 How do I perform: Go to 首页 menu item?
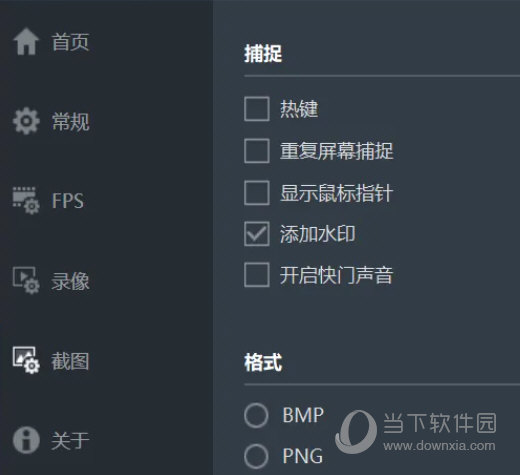tap(70, 42)
